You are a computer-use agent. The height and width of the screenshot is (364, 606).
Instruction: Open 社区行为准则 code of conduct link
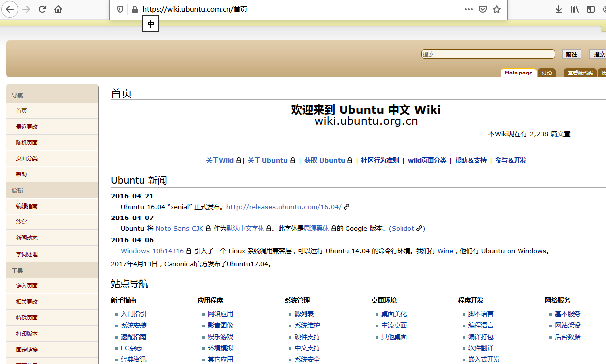coord(380,160)
